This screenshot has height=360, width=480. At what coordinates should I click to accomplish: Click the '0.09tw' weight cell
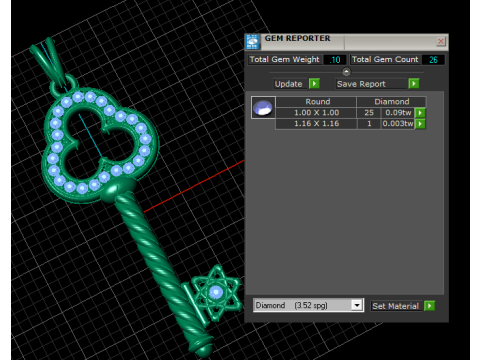pyautogui.click(x=398, y=113)
